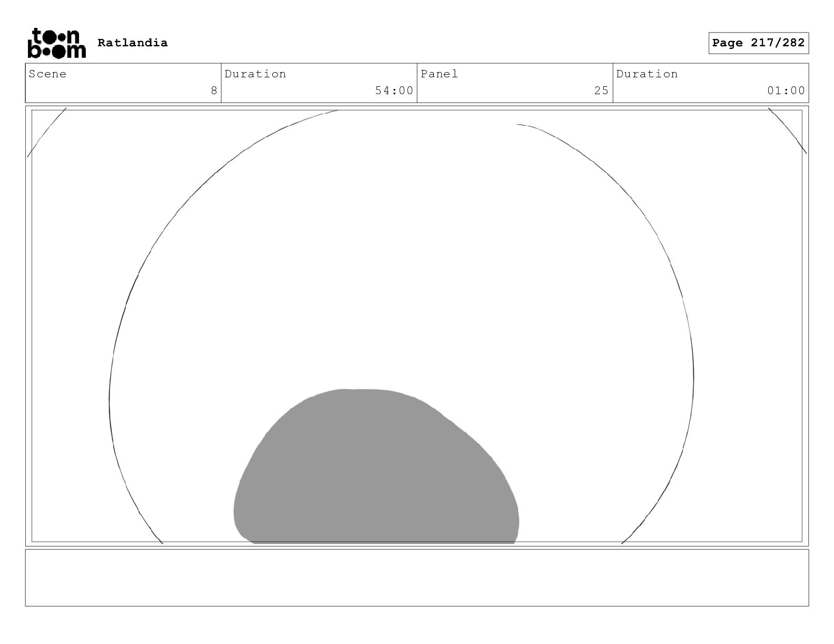Select the panel duration value '01:00'

point(786,90)
